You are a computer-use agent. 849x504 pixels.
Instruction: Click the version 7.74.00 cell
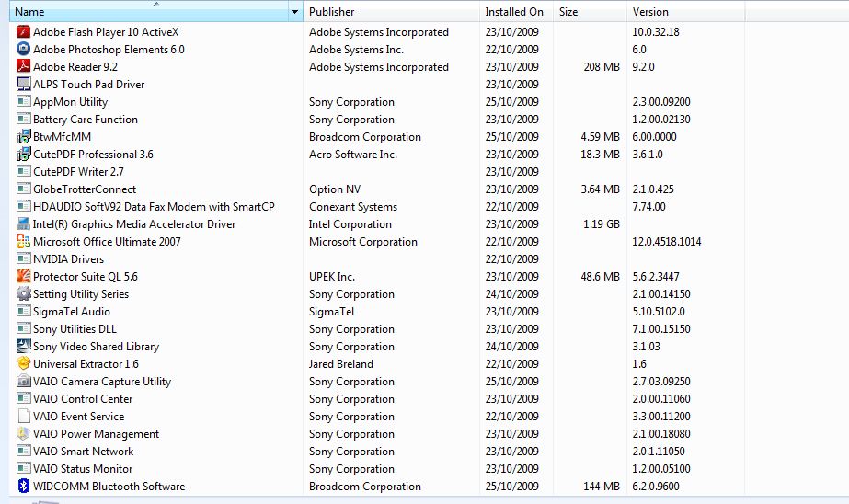tap(648, 206)
